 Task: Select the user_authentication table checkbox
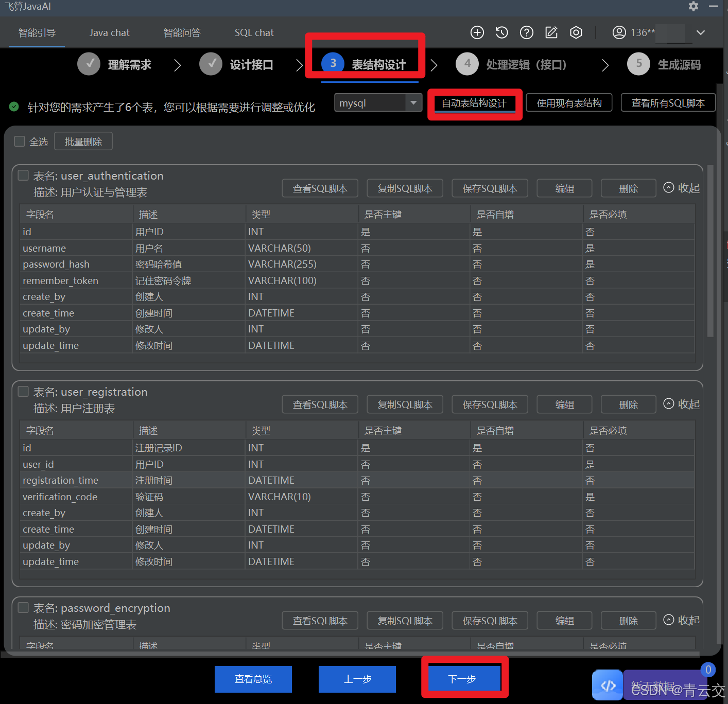point(23,175)
